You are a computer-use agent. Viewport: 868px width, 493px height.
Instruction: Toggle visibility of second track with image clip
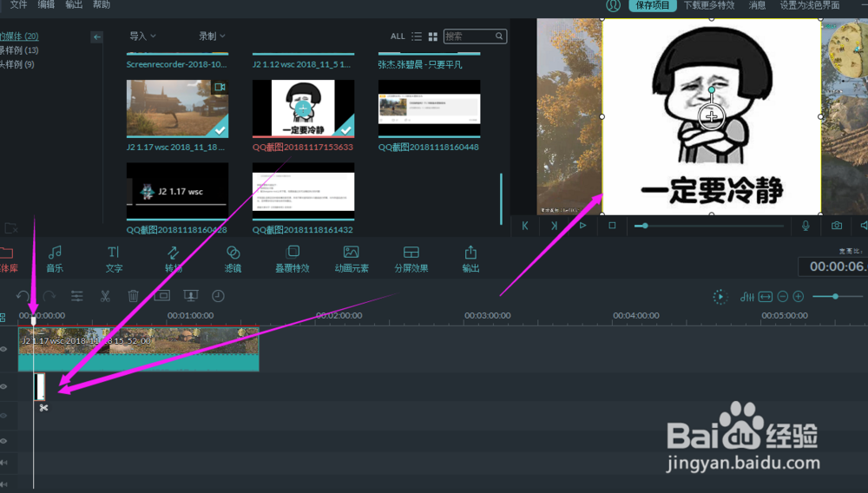click(x=3, y=386)
